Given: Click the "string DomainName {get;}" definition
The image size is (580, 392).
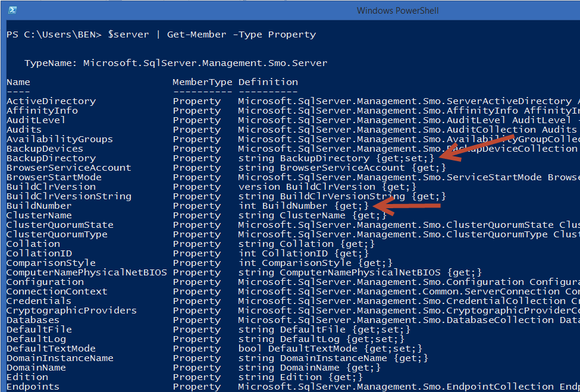Looking at the screenshot, I should coord(309,368).
